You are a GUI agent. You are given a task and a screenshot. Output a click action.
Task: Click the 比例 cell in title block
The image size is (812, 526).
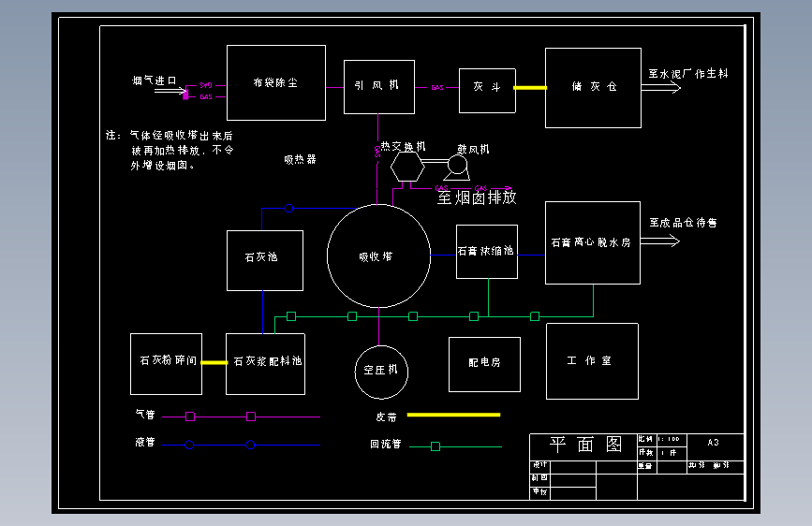point(646,439)
